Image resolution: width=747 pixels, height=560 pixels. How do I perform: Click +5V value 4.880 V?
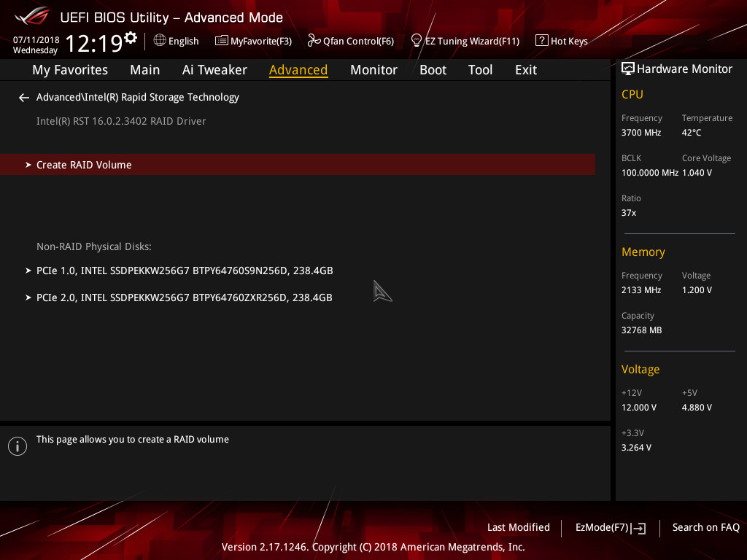point(697,408)
